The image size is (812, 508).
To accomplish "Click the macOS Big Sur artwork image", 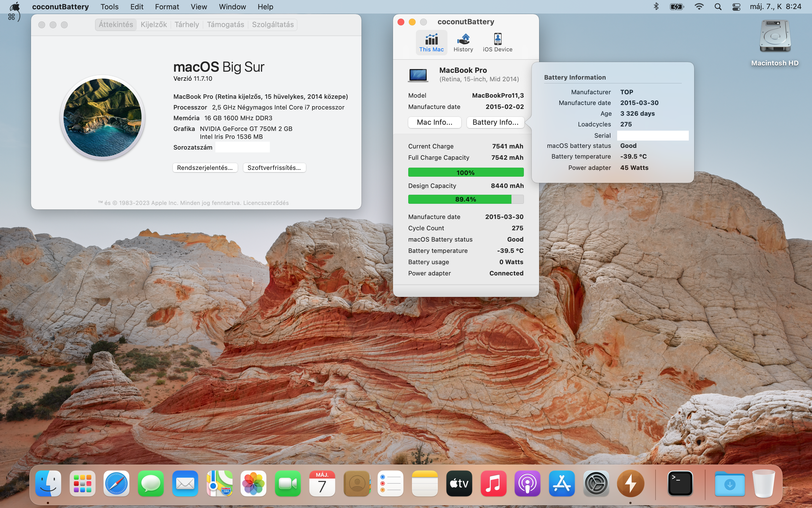I will tap(103, 118).
